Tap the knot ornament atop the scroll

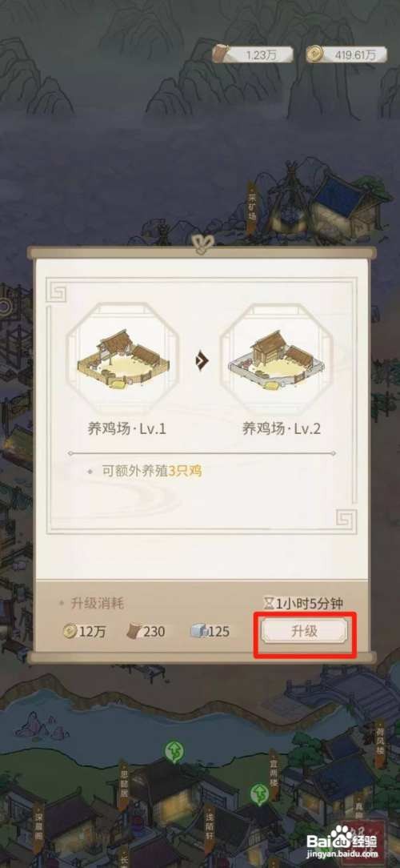coord(200,243)
